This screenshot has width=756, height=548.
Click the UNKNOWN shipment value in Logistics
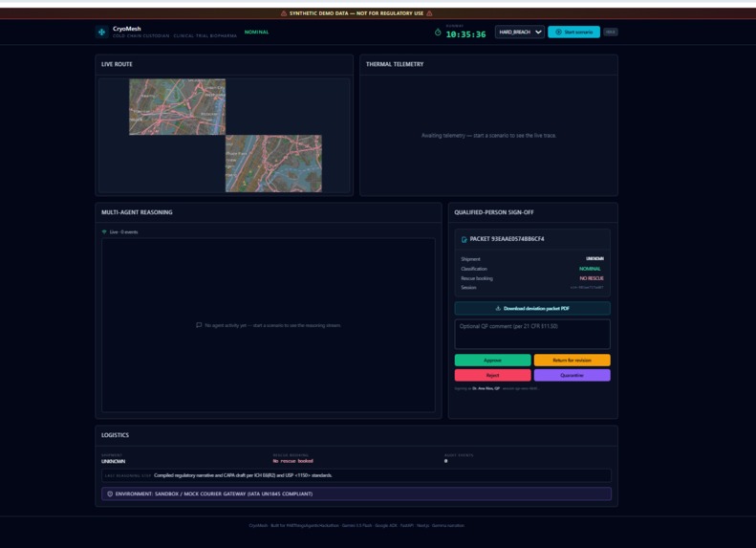tap(114, 462)
